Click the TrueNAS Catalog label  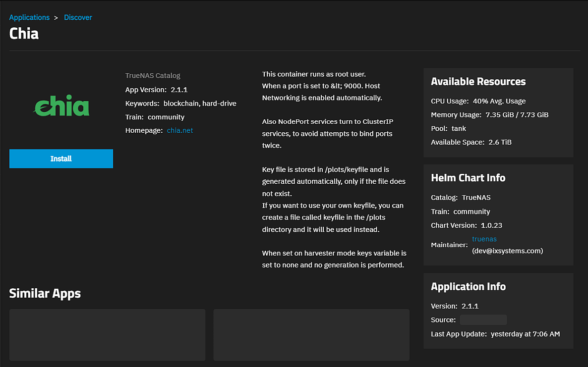[x=153, y=76]
